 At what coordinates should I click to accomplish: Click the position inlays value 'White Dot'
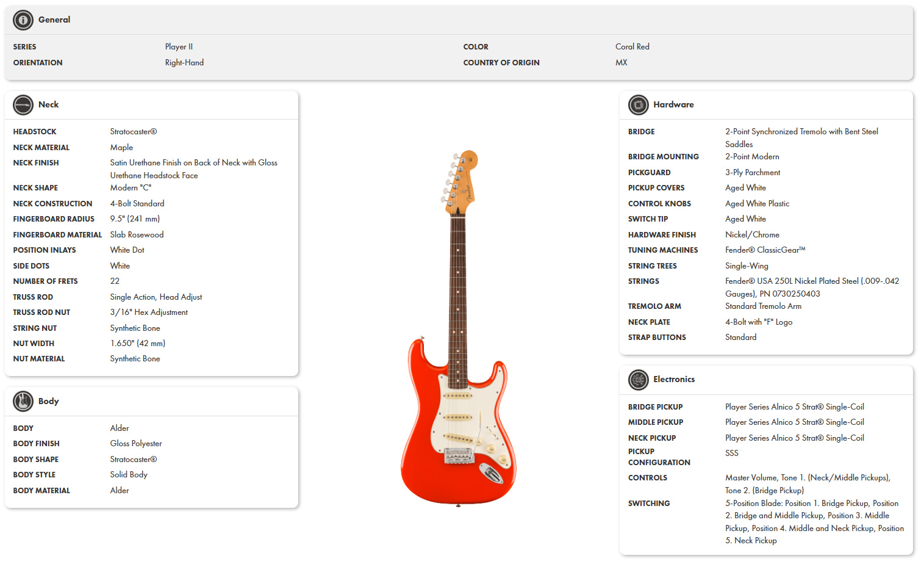coord(127,250)
